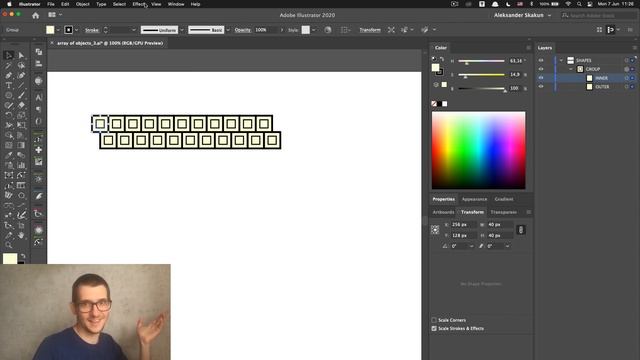Click the Isolate Selected Object icon
This screenshot has height=360, width=640.
click(391, 30)
